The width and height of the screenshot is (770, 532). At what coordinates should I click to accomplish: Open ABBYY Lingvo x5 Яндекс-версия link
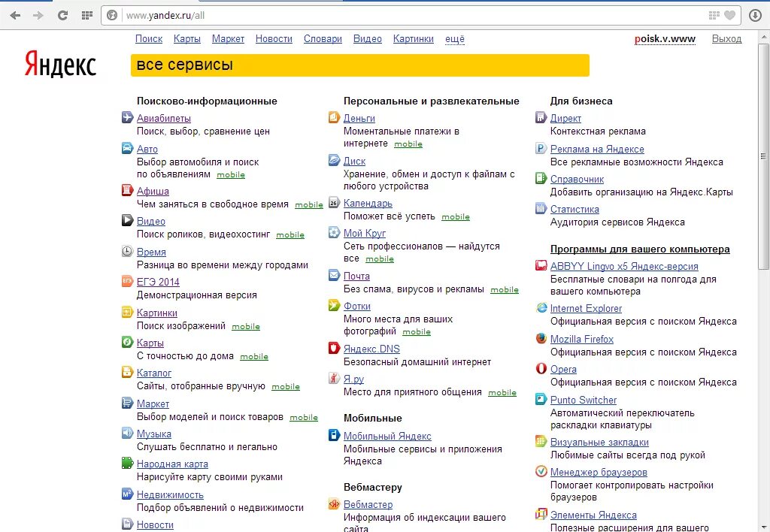coord(624,266)
